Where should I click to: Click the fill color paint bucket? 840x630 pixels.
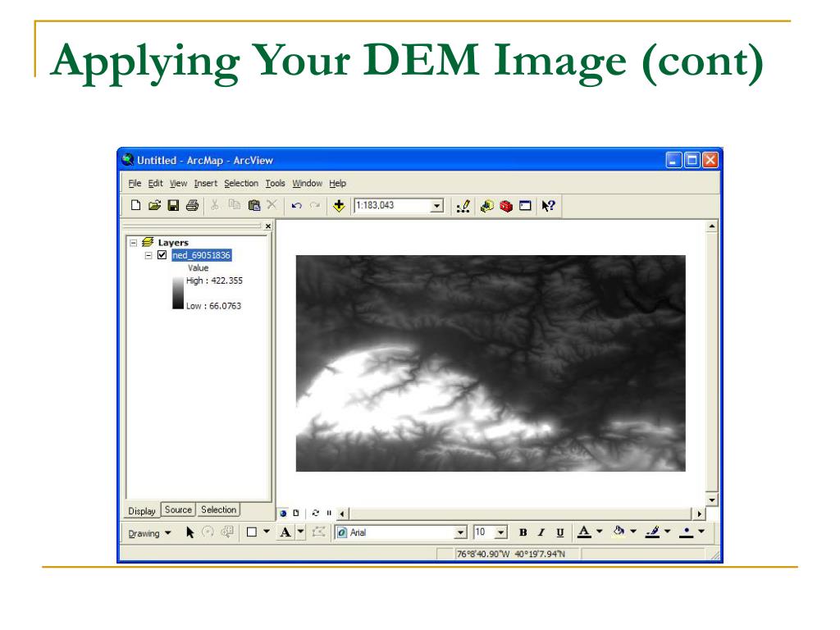tap(619, 532)
